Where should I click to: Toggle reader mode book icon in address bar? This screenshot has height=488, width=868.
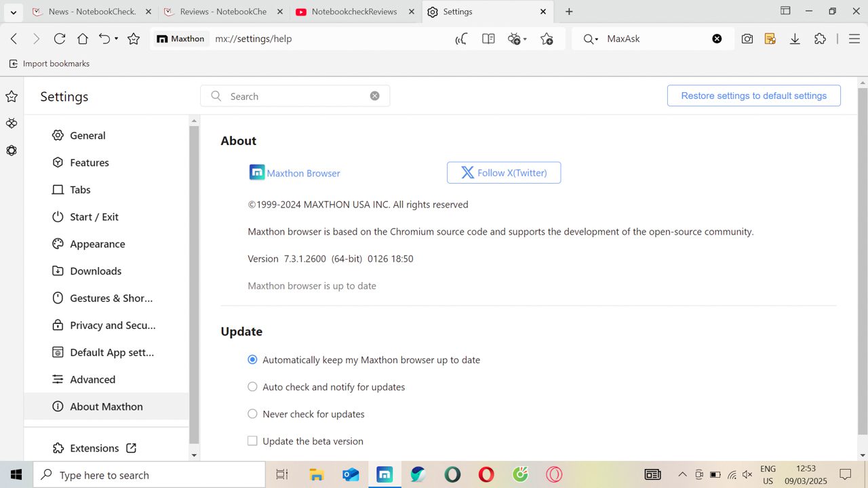click(488, 39)
